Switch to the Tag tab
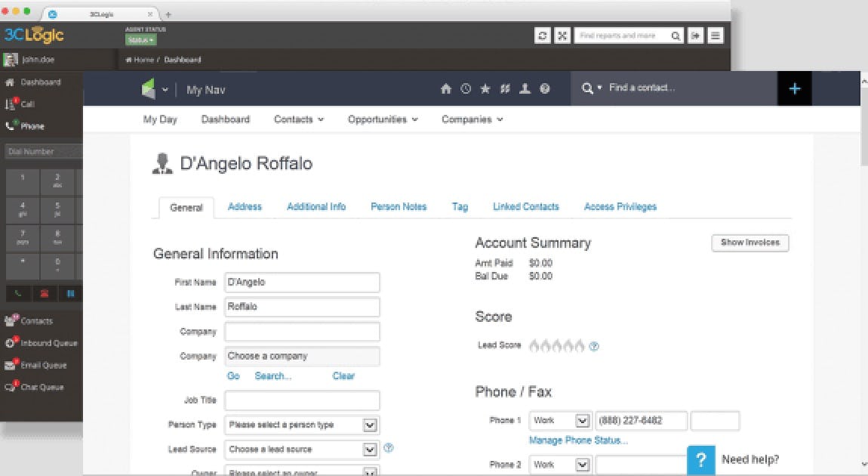 click(460, 207)
